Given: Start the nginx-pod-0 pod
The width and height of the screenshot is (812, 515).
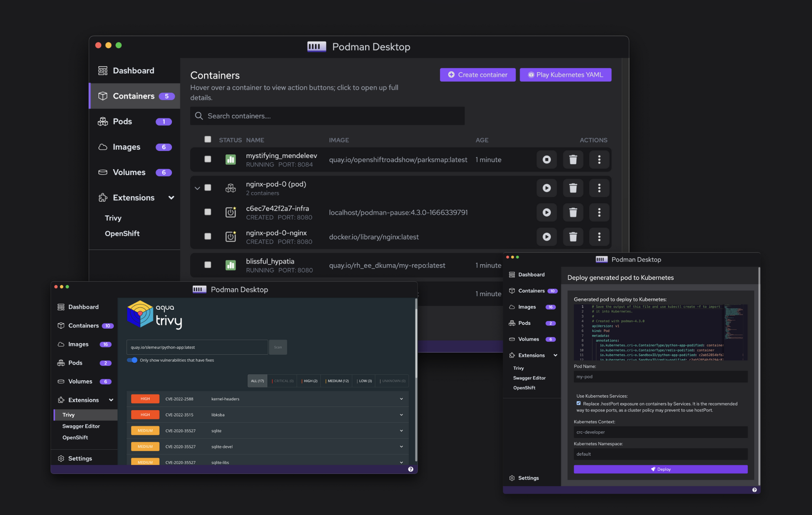Looking at the screenshot, I should pyautogui.click(x=546, y=188).
